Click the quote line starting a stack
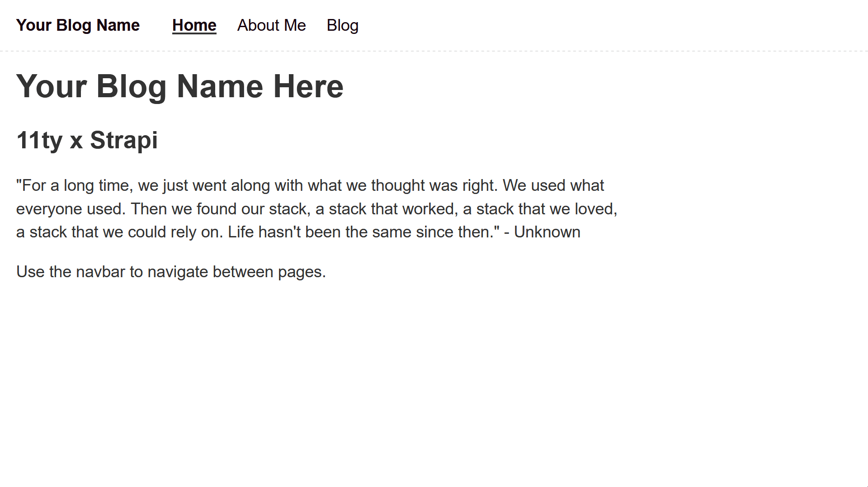Screen dimensions: 868x487 pyautogui.click(x=298, y=232)
